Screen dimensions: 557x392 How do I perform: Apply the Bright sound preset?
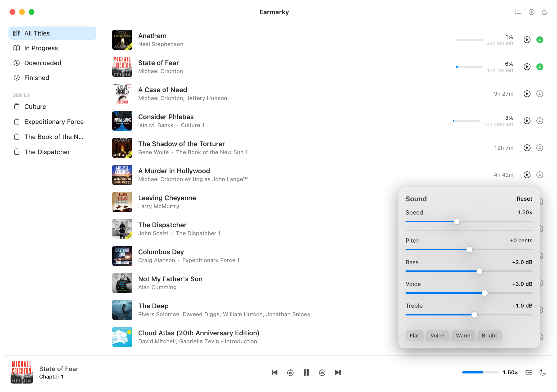point(489,336)
